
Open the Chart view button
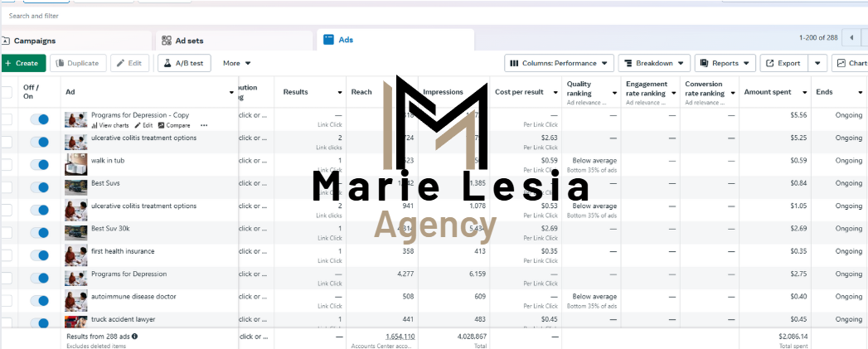[851, 63]
